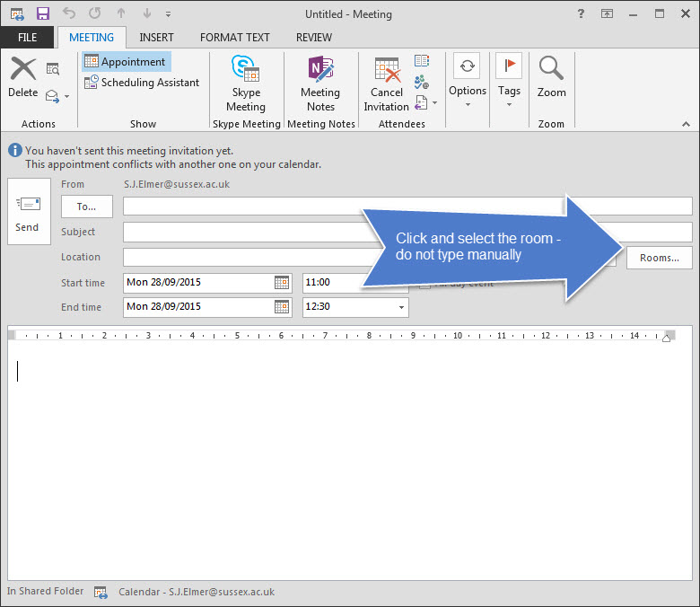Open the Tags flag dropdown
700x607 pixels.
pos(509,81)
